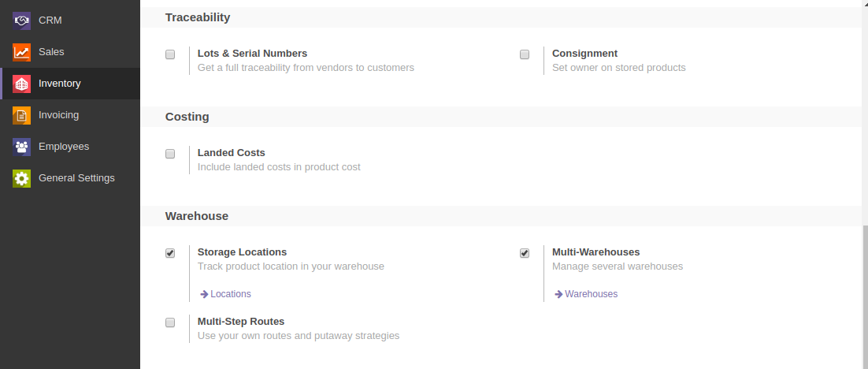
Task: Enable Lots & Serial Numbers checkbox
Action: click(x=170, y=54)
